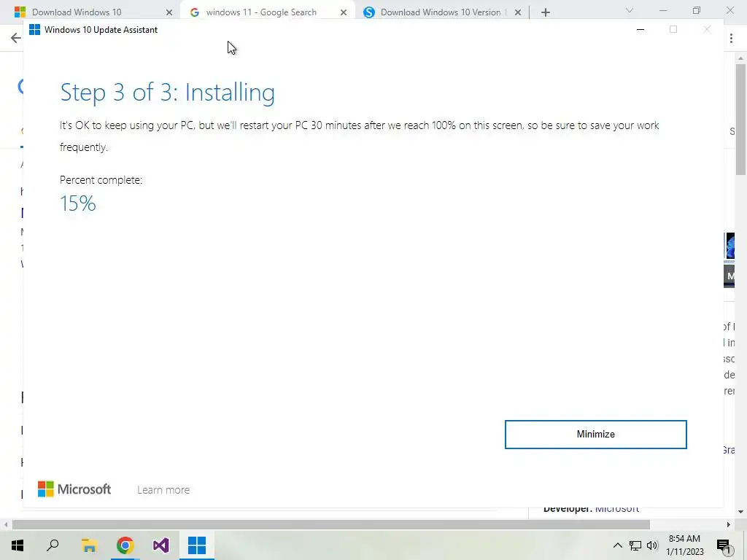Click the horizontal scroll-right arrow
Viewport: 747px width, 560px height.
729,525
